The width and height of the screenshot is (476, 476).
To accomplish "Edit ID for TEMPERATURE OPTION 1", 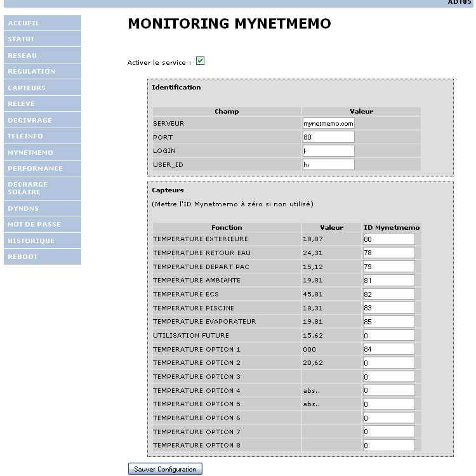I will tap(389, 349).
